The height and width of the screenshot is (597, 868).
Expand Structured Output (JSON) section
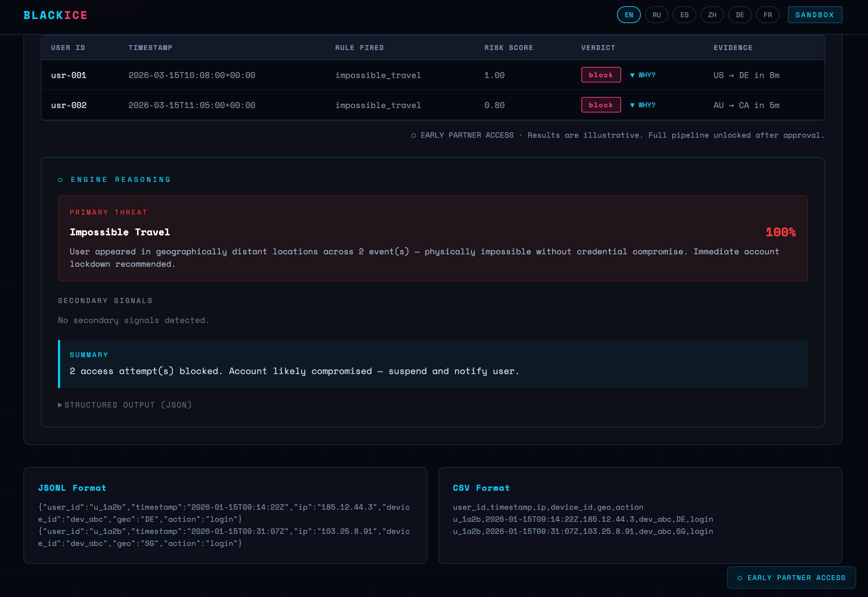click(125, 405)
